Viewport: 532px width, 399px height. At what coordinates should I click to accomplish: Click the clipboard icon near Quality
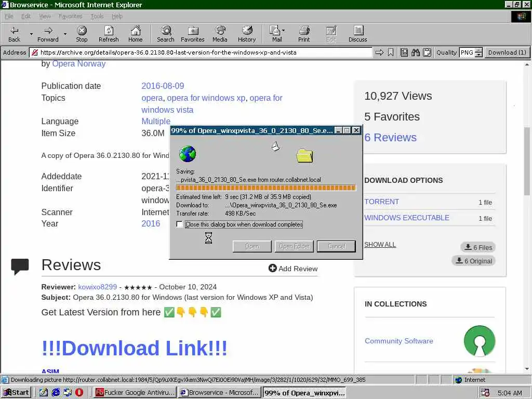(x=427, y=52)
